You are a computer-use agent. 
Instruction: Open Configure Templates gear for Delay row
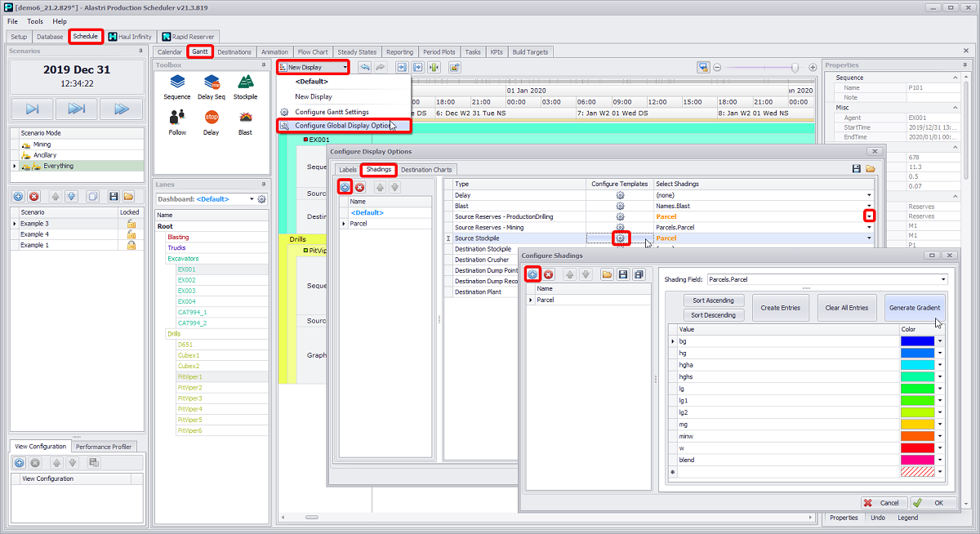[x=620, y=196]
